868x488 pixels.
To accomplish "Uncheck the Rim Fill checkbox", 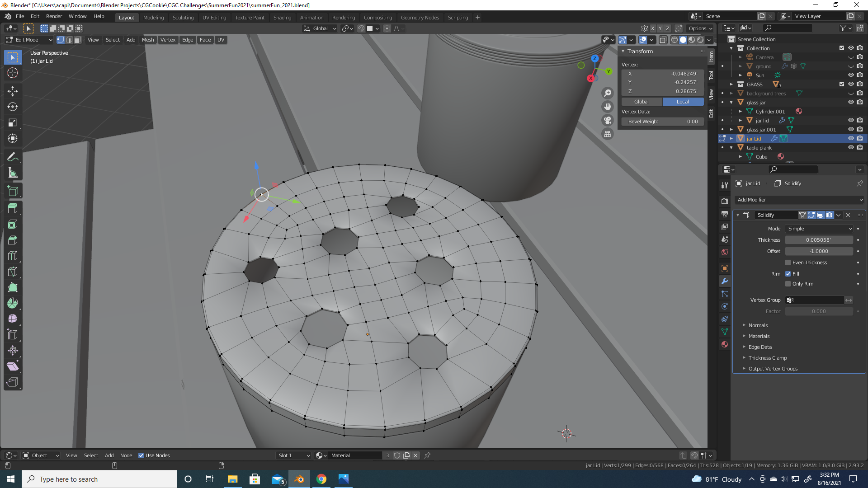I will pos(788,274).
